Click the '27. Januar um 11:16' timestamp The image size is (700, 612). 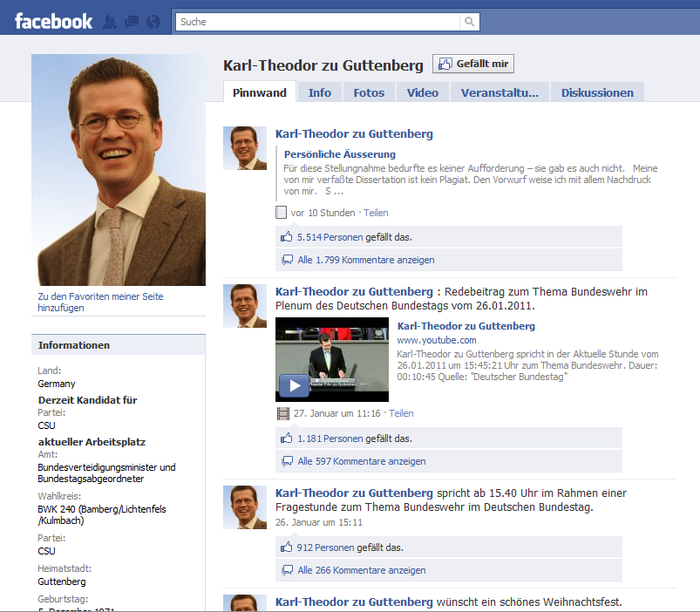coord(337,413)
